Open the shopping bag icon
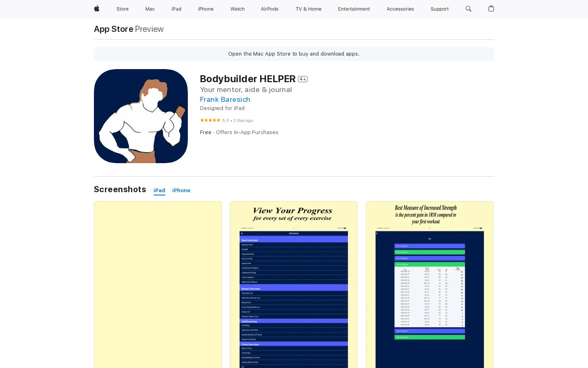 491,9
